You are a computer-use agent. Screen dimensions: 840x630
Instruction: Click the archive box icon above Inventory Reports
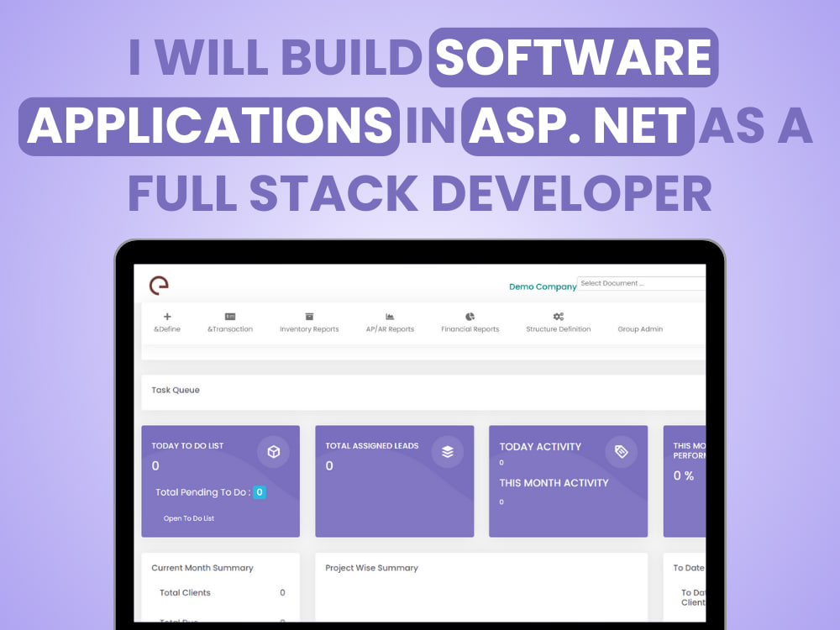click(309, 317)
